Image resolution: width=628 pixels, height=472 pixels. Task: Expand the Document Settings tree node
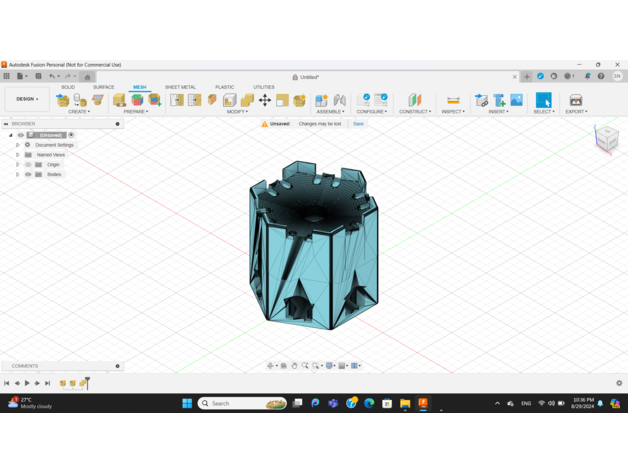coord(17,145)
